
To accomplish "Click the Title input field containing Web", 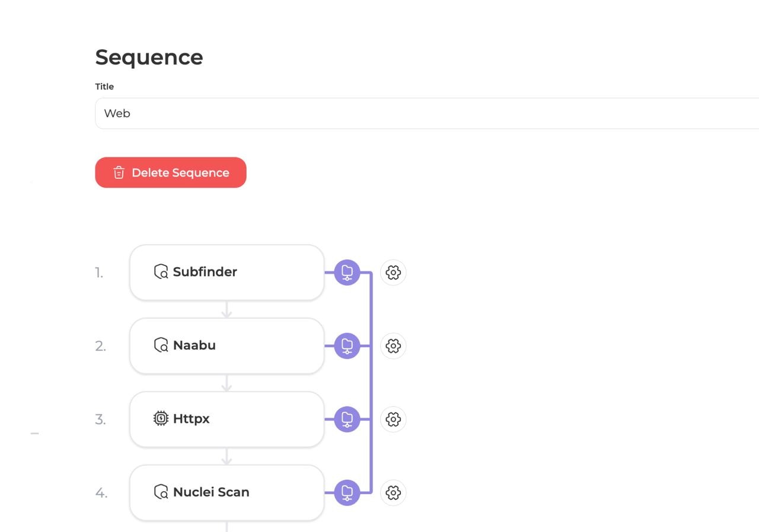I will coord(427,113).
